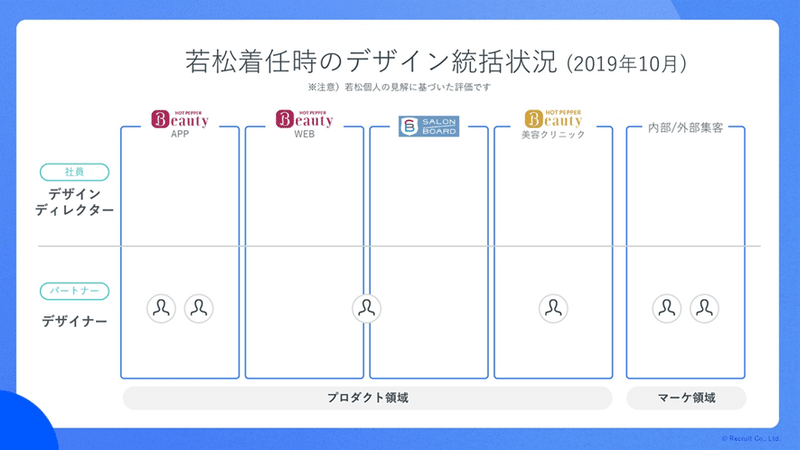Screen dimensions: 800x450
Task: Select right person icon in 内部/外部集客 column
Action: (704, 308)
